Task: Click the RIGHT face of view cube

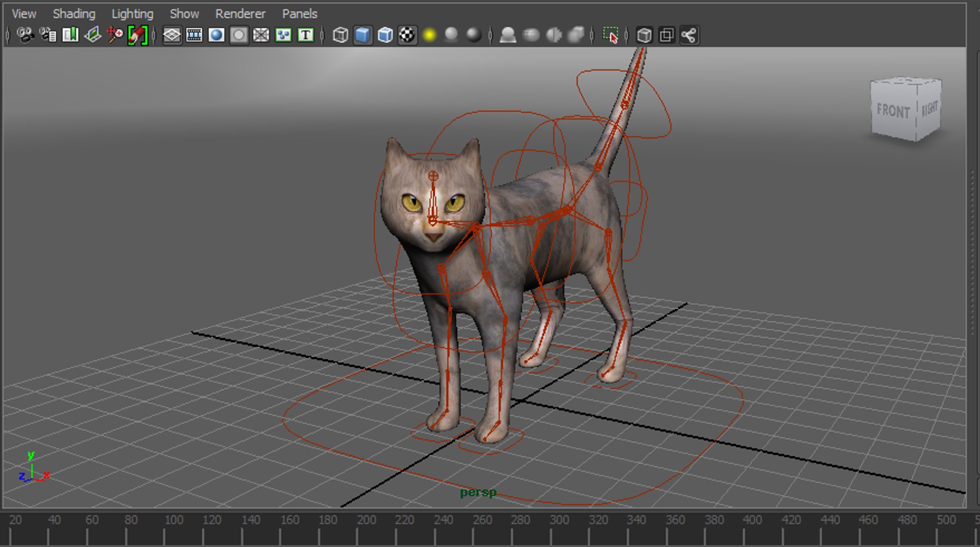Action: (x=929, y=109)
